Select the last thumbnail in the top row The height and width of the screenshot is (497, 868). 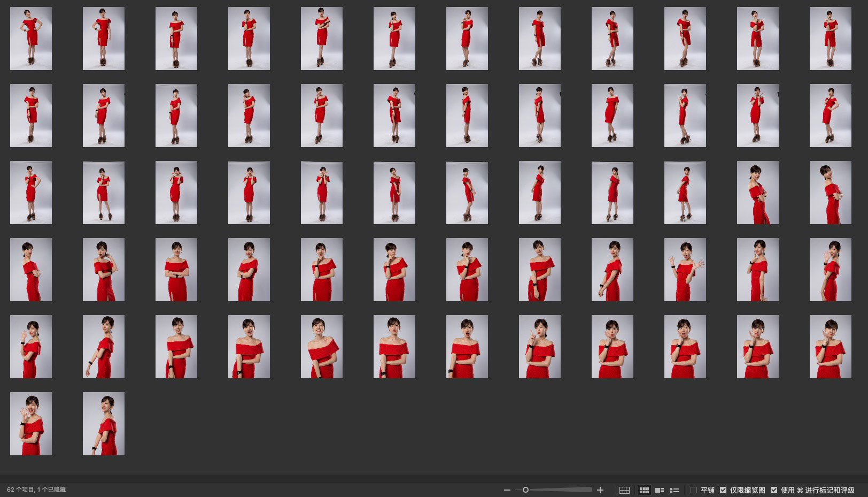(x=830, y=39)
